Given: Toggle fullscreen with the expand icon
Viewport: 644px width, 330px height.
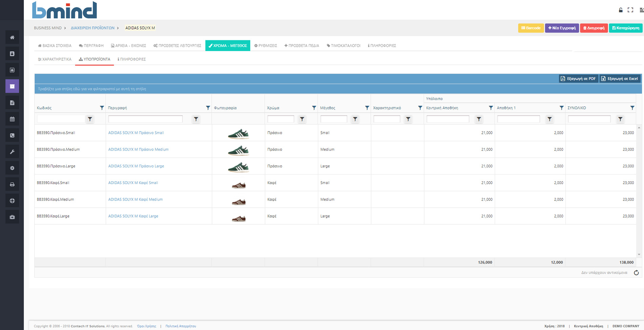Looking at the screenshot, I should tap(630, 10).
